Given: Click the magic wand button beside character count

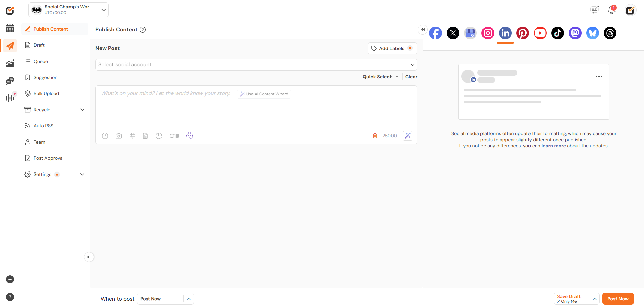Looking at the screenshot, I should tap(408, 136).
